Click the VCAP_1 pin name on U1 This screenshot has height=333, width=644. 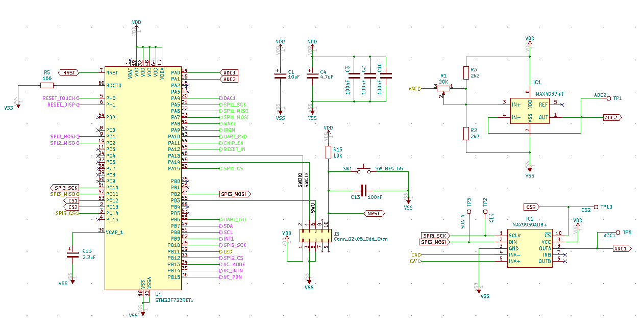coord(115,232)
